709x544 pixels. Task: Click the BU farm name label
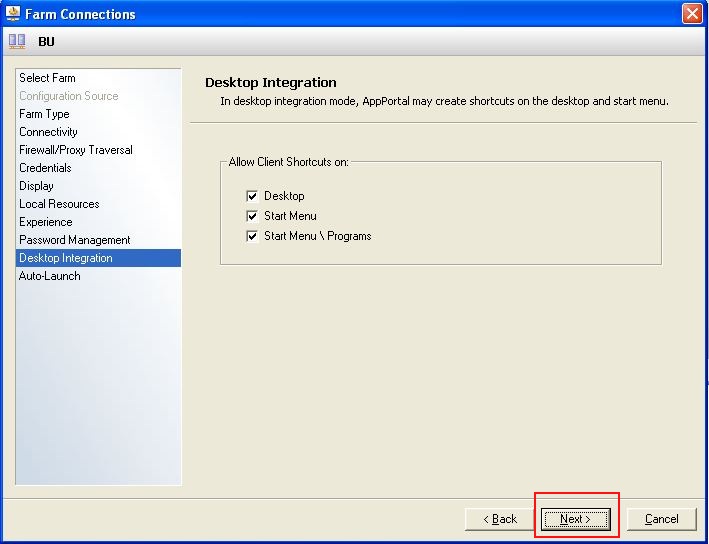pyautogui.click(x=46, y=42)
